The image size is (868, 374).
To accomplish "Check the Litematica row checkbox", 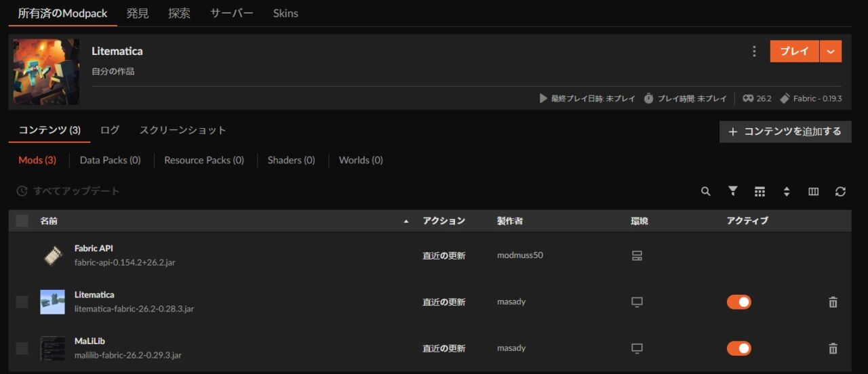I will pos(22,302).
